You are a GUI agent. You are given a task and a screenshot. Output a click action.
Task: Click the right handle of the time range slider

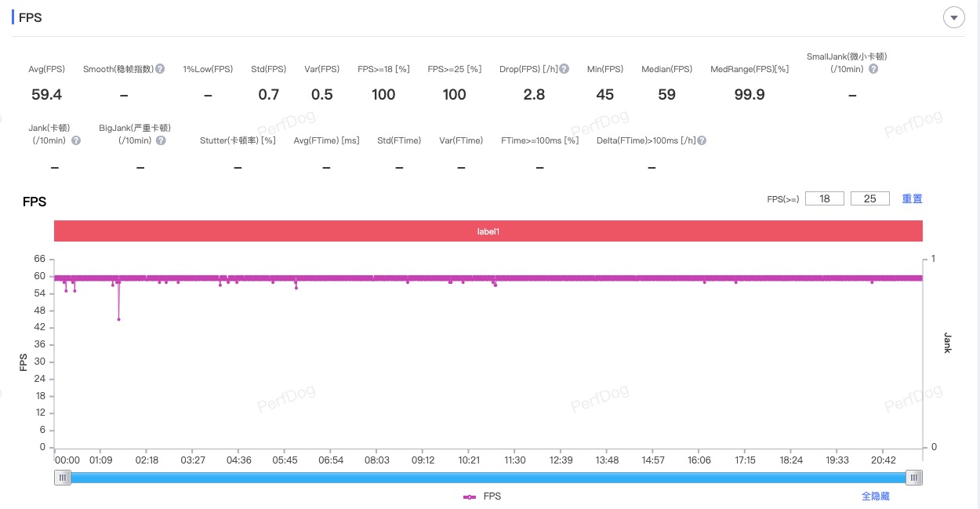tap(914, 478)
